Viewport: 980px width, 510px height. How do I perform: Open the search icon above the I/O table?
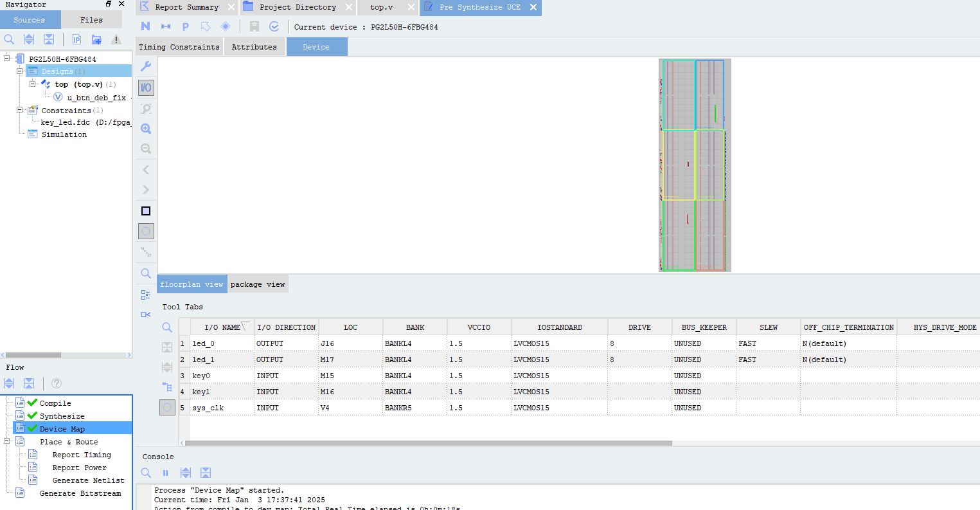[167, 327]
